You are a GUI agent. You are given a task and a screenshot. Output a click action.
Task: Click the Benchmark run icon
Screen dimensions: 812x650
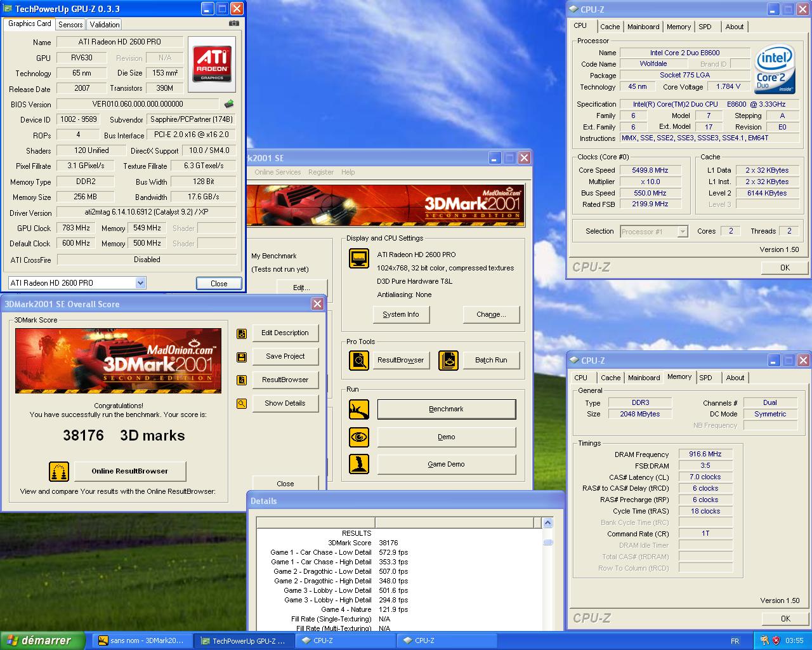tap(359, 409)
